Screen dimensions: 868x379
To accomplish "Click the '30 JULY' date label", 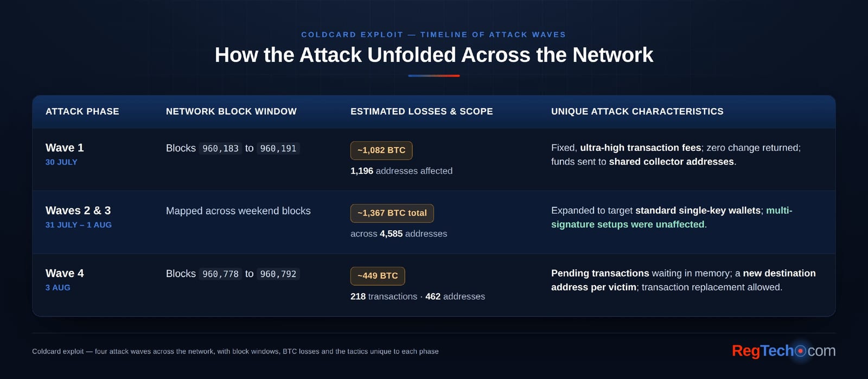I will point(61,162).
